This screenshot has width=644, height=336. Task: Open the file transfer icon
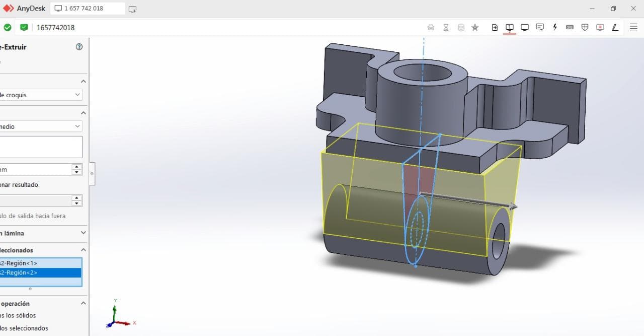point(495,28)
